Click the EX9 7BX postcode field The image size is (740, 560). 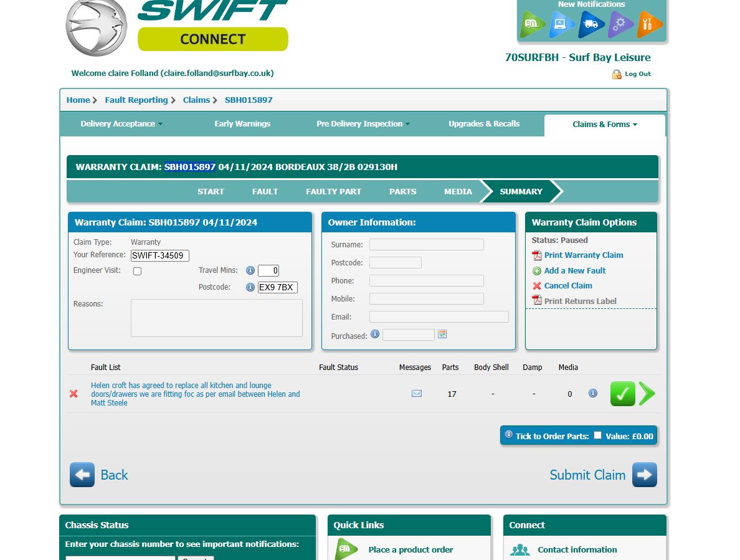(x=278, y=287)
